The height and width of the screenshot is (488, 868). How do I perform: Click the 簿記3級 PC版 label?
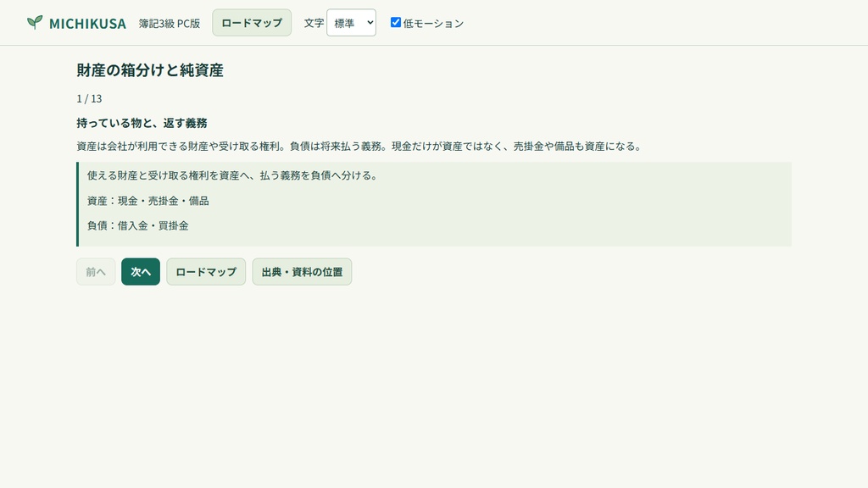point(170,23)
